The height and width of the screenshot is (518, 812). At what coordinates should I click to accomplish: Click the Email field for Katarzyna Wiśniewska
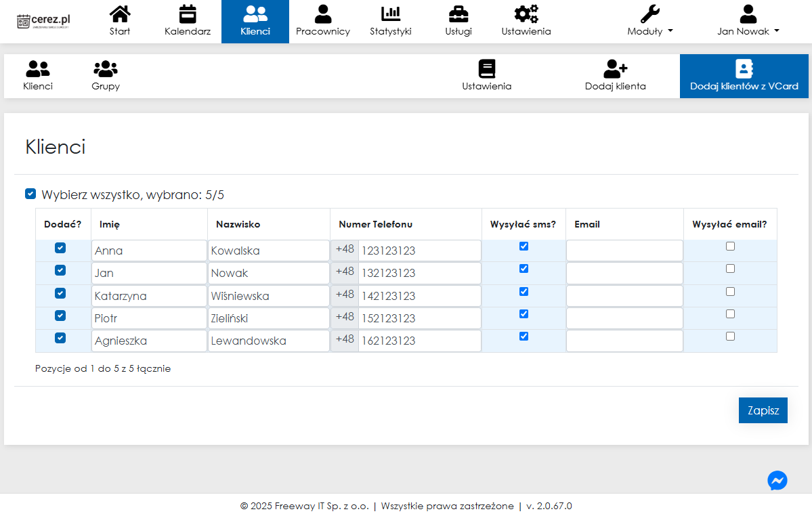624,296
